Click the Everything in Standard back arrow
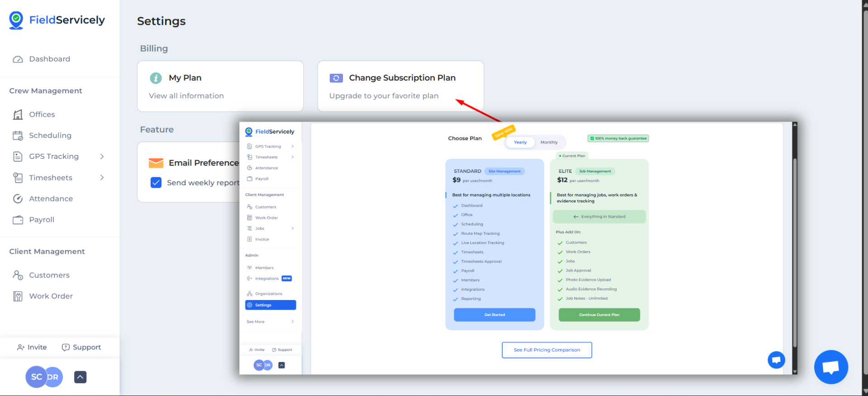 click(x=576, y=217)
